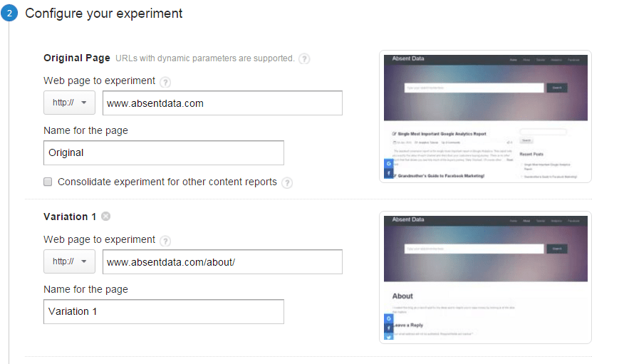The width and height of the screenshot is (624, 364).
Task: Click the About heading in Variation 1 preview
Action: 402,296
